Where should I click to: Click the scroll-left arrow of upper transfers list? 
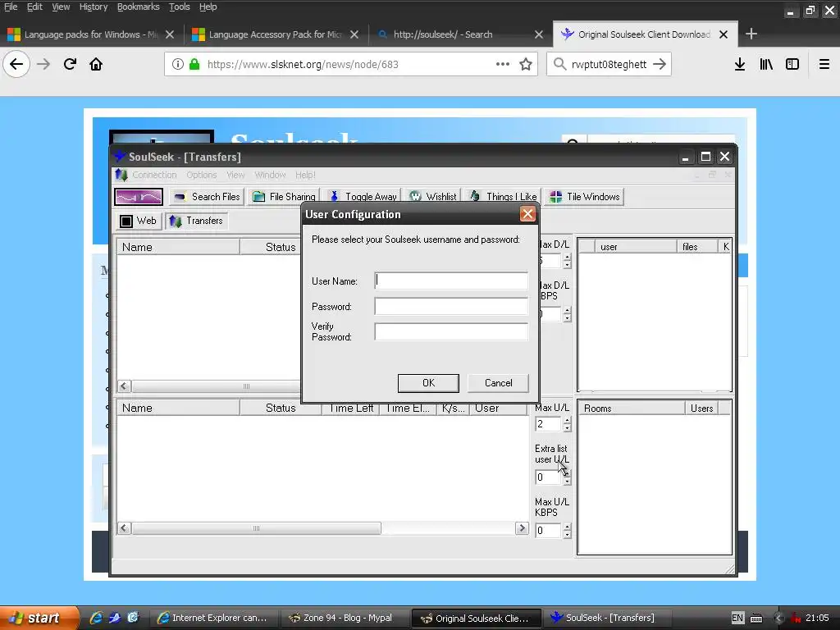tap(124, 386)
